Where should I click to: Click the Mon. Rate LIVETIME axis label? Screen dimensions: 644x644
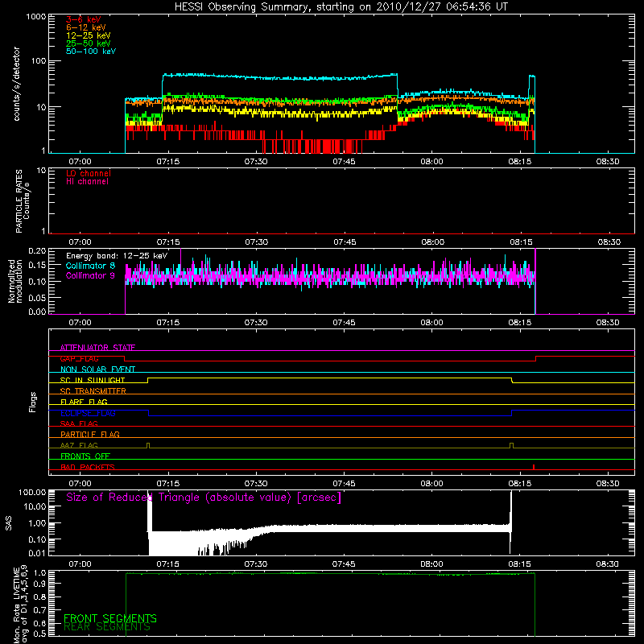click(x=20, y=604)
